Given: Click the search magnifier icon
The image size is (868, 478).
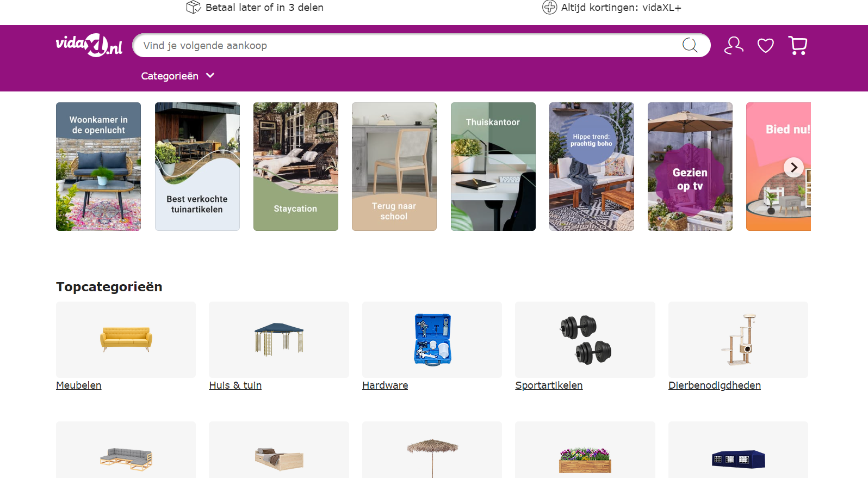Looking at the screenshot, I should [690, 45].
